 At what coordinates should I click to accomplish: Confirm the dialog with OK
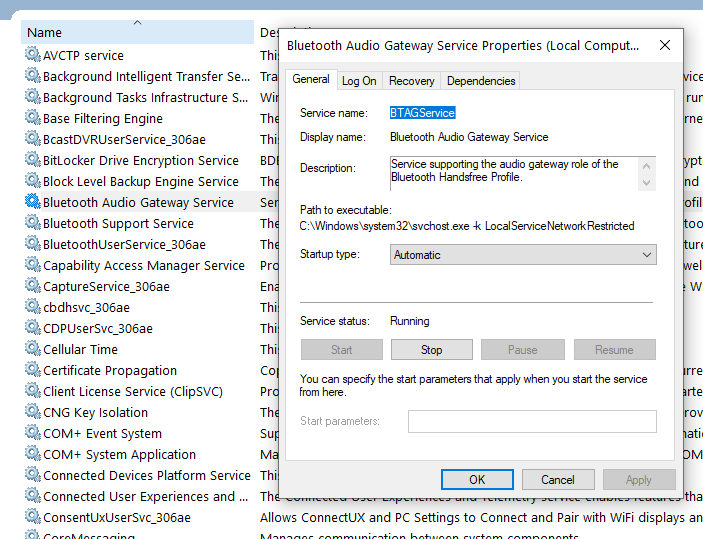click(477, 480)
